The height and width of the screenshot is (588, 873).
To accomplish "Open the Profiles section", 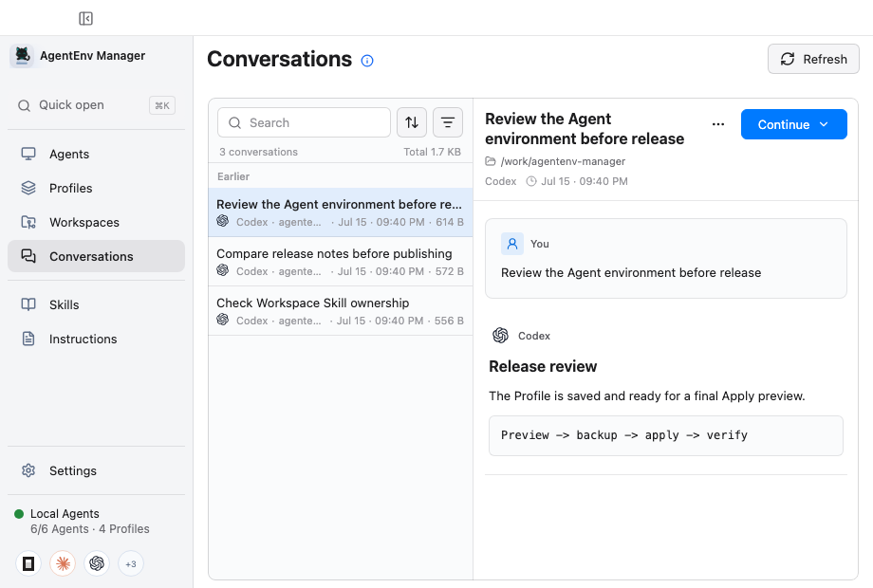I will (x=97, y=188).
